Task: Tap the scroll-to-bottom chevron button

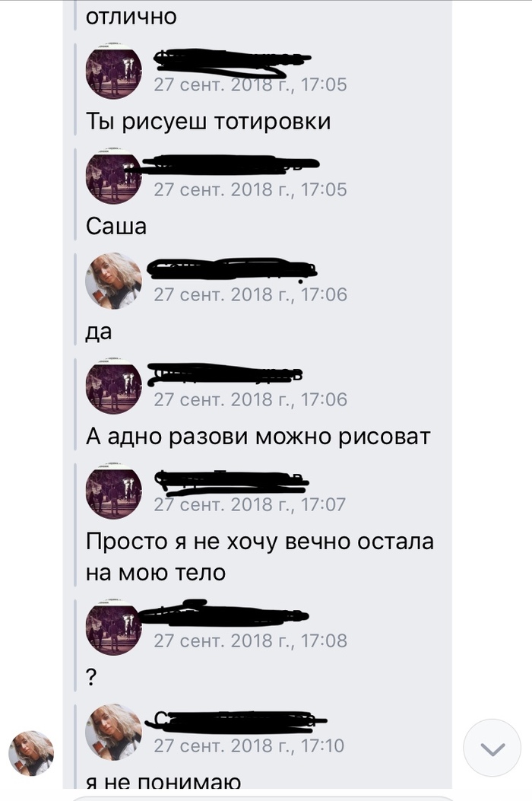Action: 492,747
